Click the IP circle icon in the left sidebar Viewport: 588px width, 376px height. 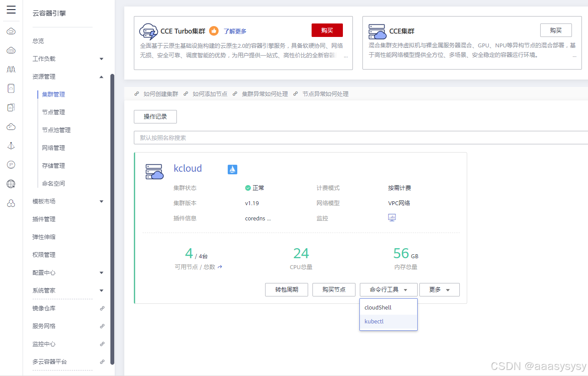[11, 164]
